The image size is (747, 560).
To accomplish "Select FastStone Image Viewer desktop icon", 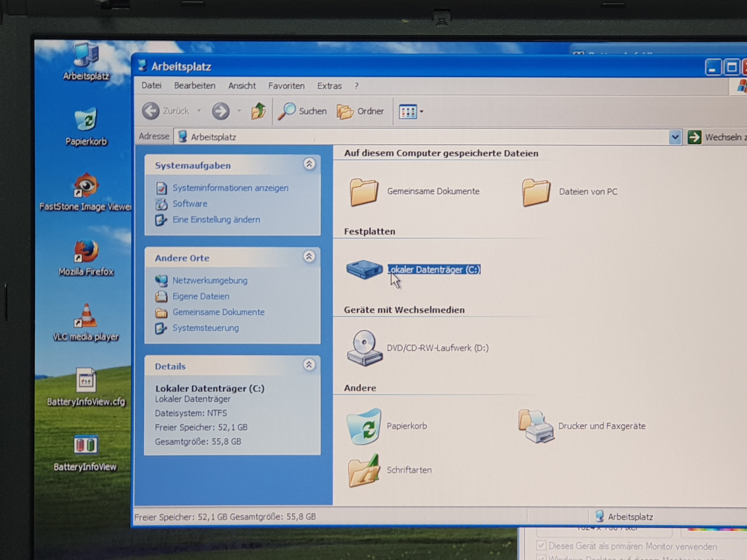I will tap(86, 192).
